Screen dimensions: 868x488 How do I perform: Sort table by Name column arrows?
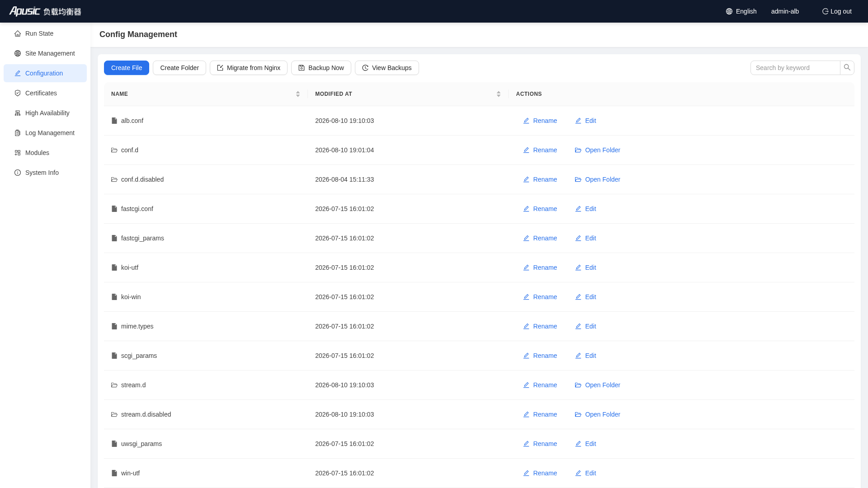[x=298, y=94]
